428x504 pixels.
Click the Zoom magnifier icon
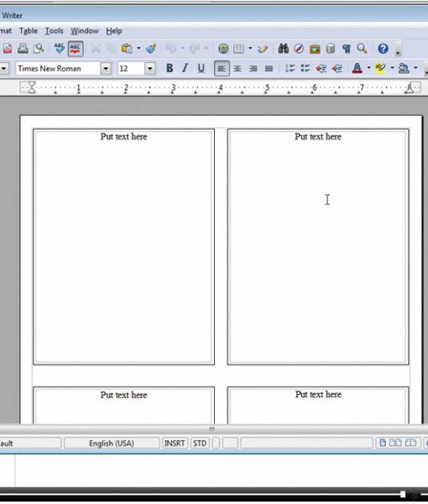pos(362,49)
